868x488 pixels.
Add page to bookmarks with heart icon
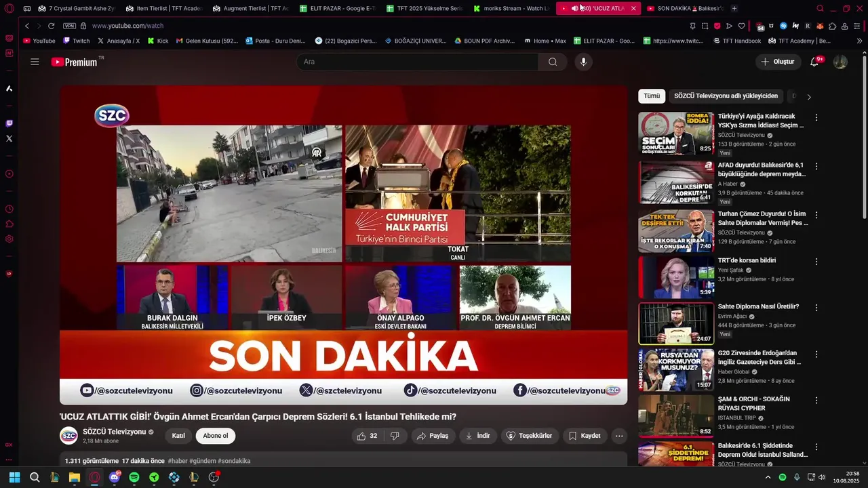[741, 26]
